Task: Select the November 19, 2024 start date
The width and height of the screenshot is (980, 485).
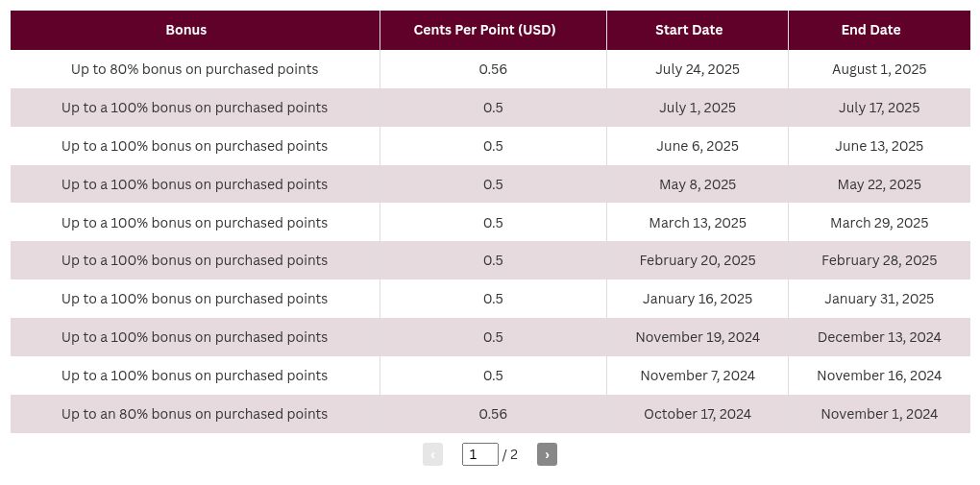Action: 698,337
